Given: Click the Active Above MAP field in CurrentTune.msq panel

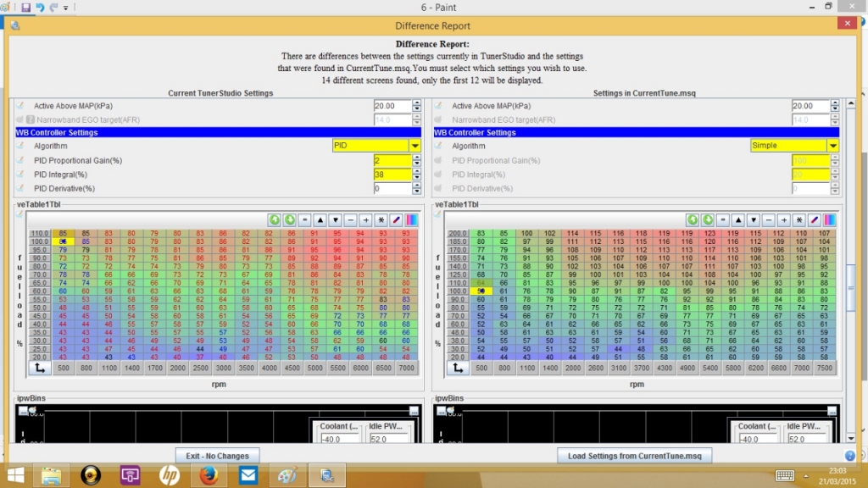Looking at the screenshot, I should coord(810,106).
